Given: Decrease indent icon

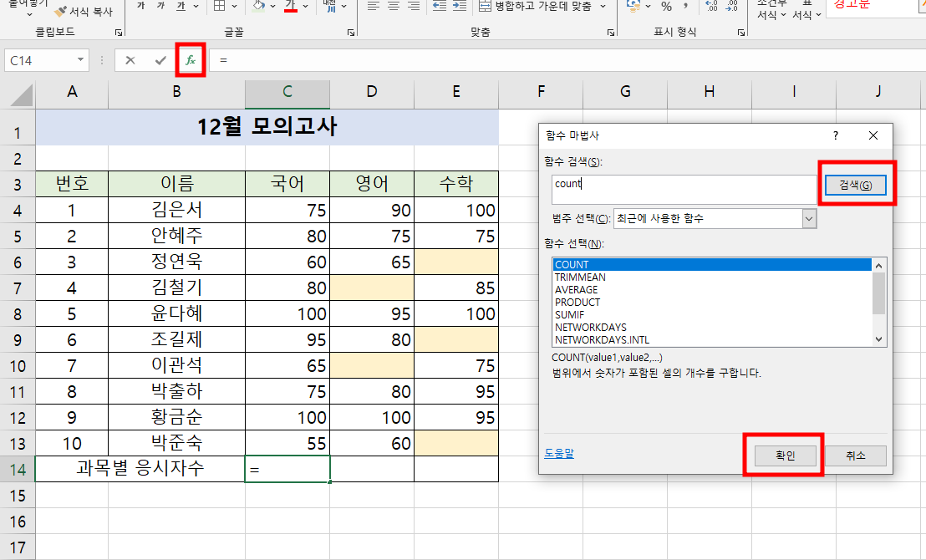Looking at the screenshot, I should click(x=440, y=6).
